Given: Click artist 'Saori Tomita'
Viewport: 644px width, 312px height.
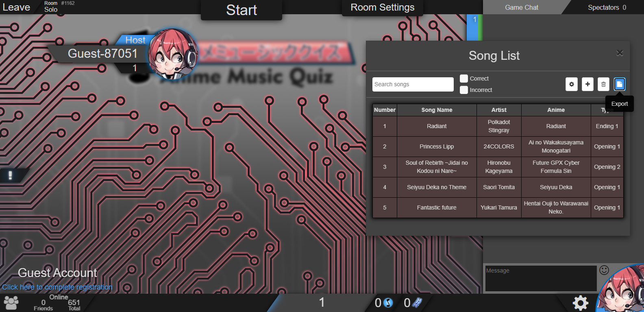Looking at the screenshot, I should coord(499,187).
